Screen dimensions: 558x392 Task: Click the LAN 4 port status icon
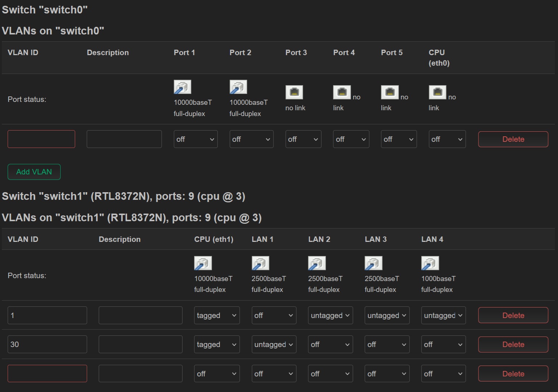430,263
